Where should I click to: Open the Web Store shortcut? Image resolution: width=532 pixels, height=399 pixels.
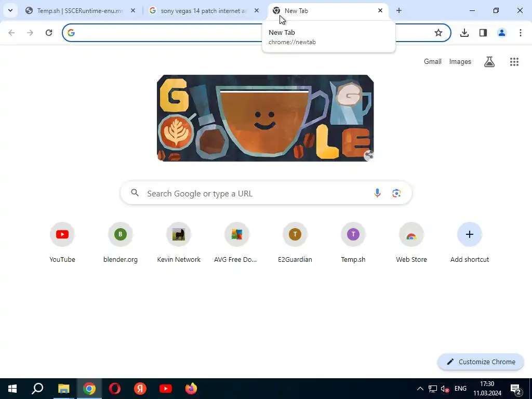coord(411,243)
